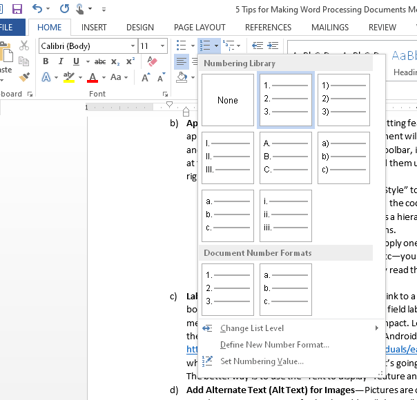The image size is (417, 400).
Task: Open the Calibri (Body) font name dropdown
Action: tap(88, 46)
